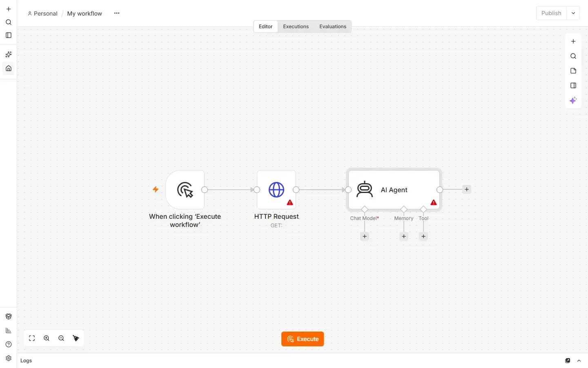Expand the Logs panel chevron
This screenshot has height=368, width=588.
tap(579, 361)
